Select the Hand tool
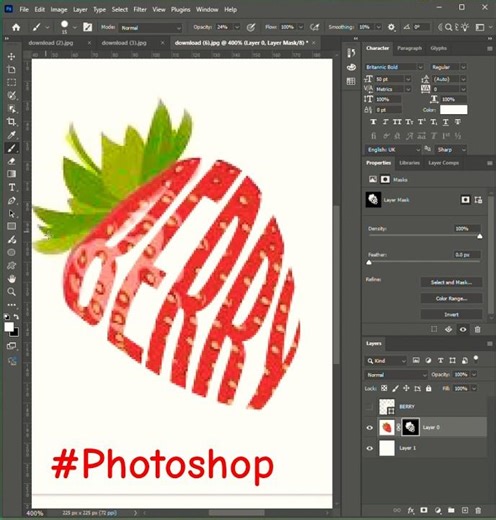This screenshot has width=496, height=520. tap(11, 279)
